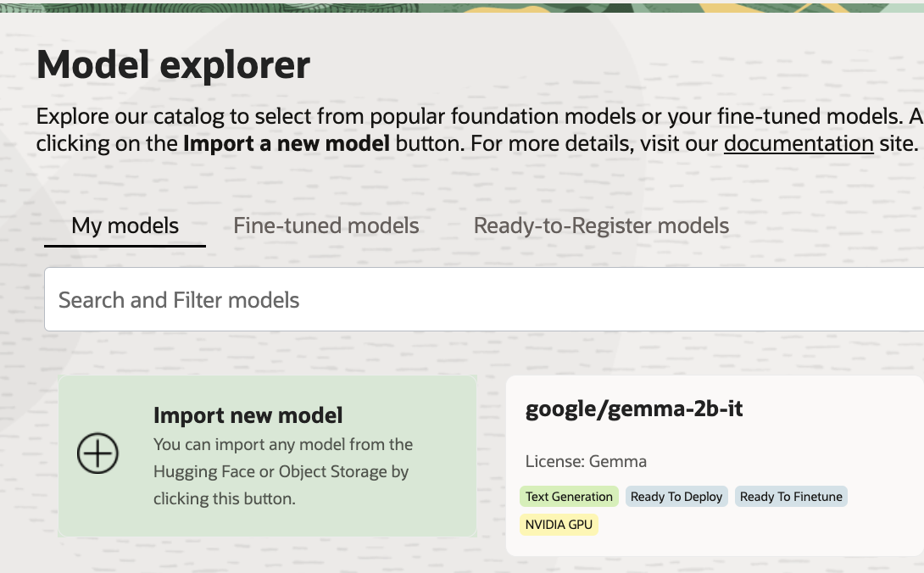Click the License: Gemma text

tap(586, 461)
